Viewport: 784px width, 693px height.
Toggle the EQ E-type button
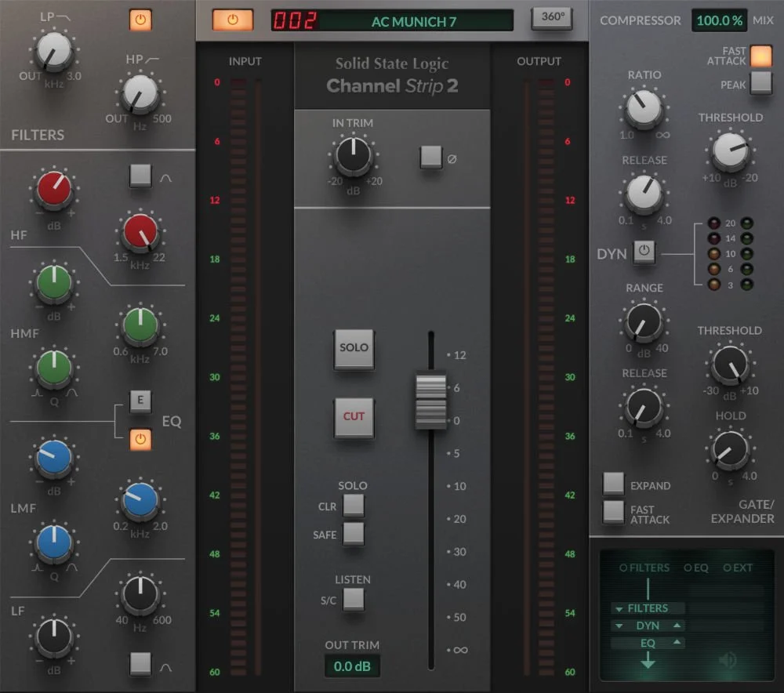pyautogui.click(x=140, y=401)
